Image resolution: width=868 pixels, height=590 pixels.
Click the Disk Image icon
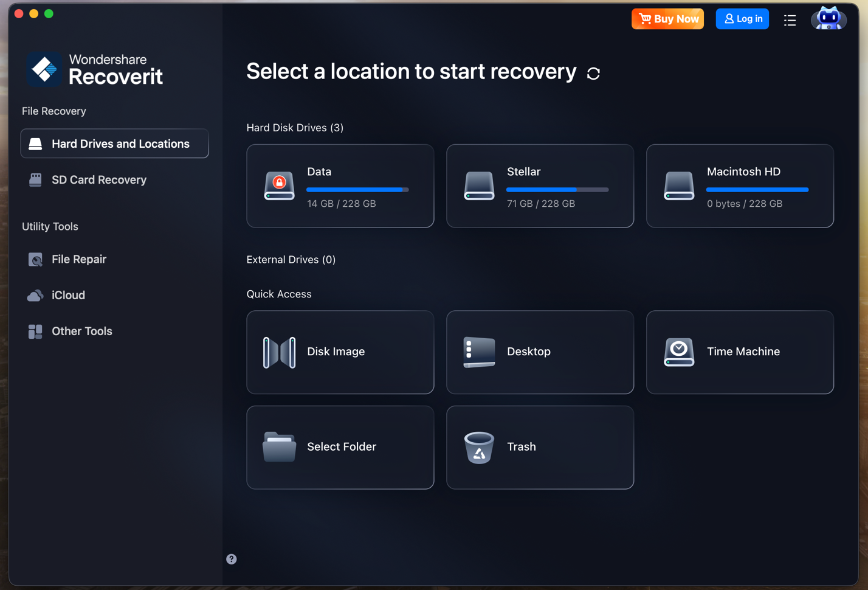[280, 352]
